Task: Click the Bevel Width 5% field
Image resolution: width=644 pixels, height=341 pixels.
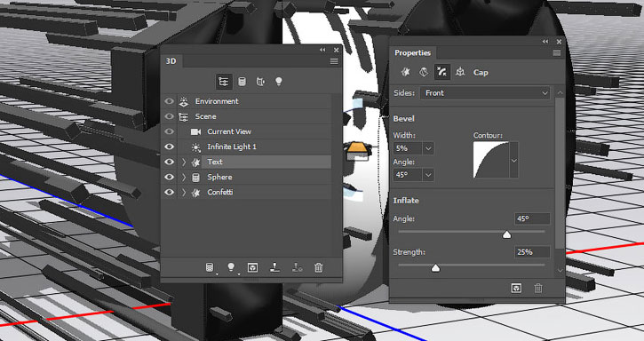Action: [x=408, y=148]
